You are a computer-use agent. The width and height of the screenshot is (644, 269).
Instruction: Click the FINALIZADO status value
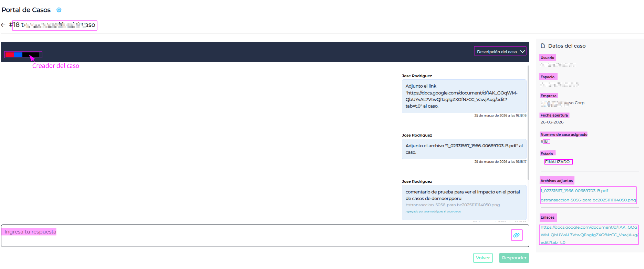pos(558,162)
